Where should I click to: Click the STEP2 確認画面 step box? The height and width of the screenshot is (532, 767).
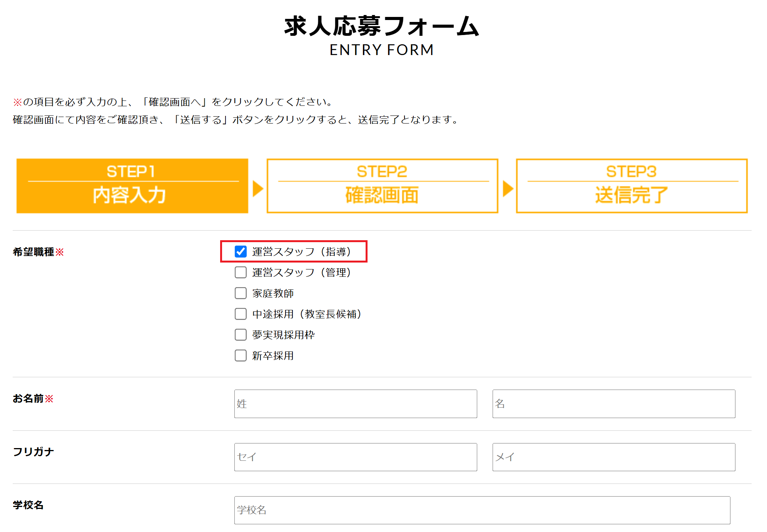[x=382, y=186]
